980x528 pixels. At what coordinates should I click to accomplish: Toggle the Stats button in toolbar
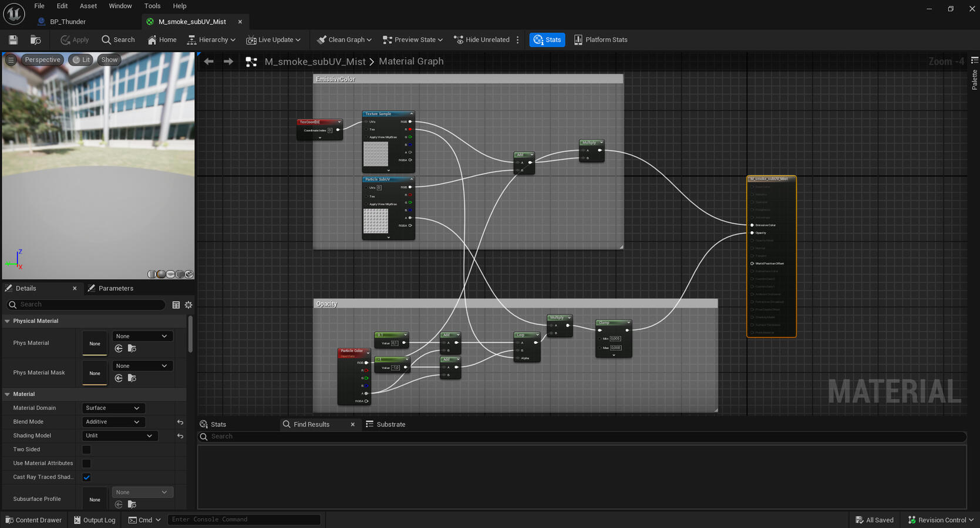pos(547,40)
